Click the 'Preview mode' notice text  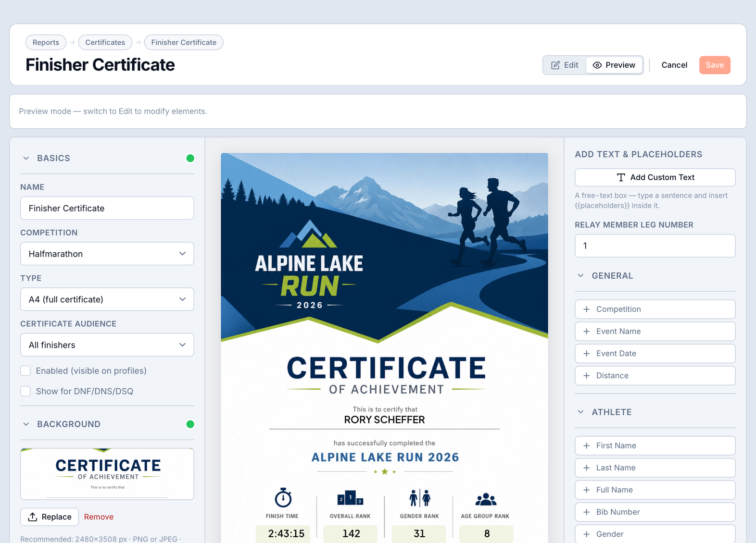[113, 111]
